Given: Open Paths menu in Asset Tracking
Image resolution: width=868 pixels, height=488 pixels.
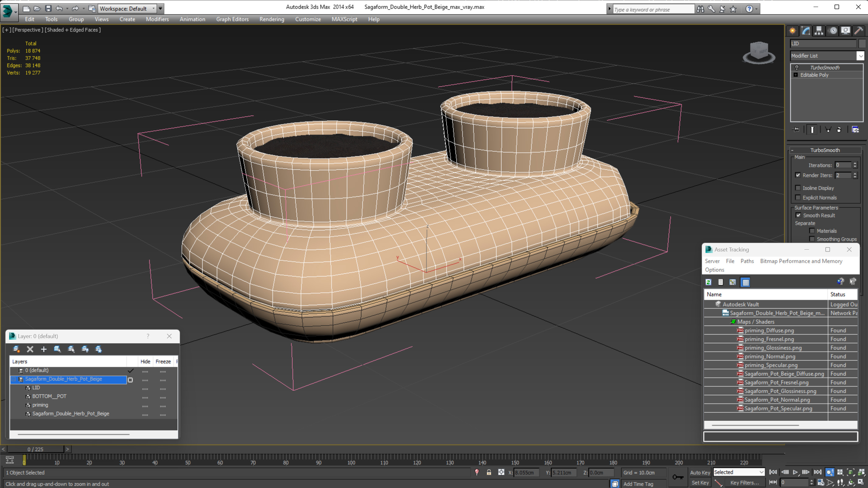Looking at the screenshot, I should coord(747,261).
